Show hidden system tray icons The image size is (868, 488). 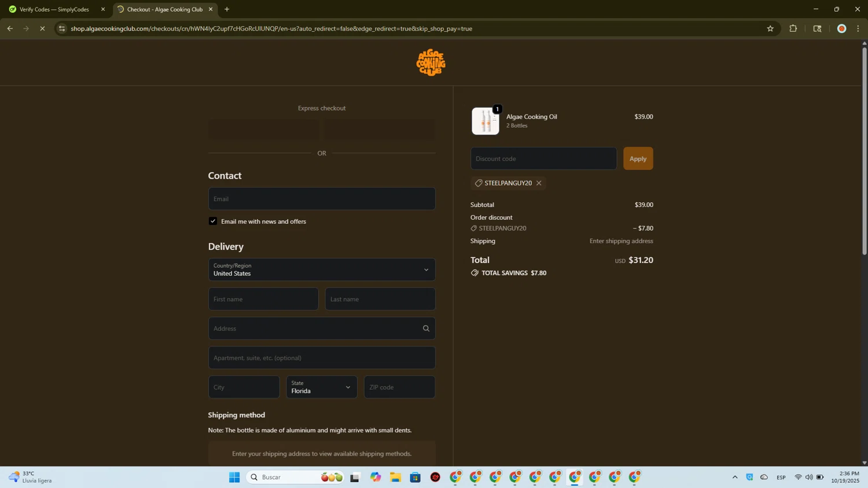point(735,477)
